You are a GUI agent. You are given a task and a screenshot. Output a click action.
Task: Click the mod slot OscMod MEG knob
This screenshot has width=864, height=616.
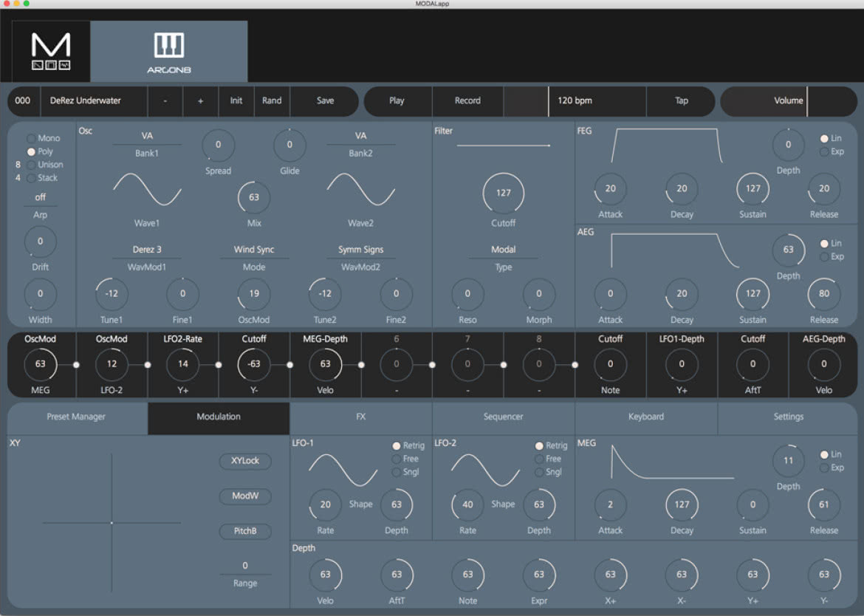coord(40,364)
